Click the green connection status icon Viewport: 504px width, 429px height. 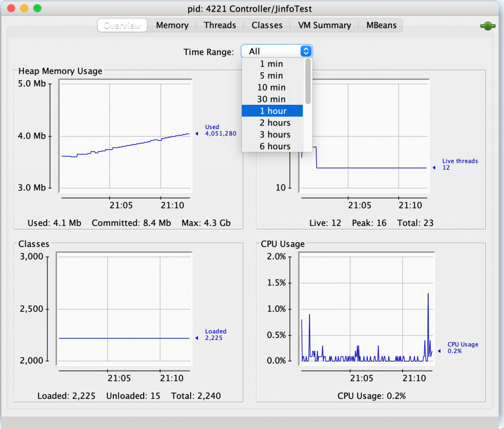(x=488, y=26)
